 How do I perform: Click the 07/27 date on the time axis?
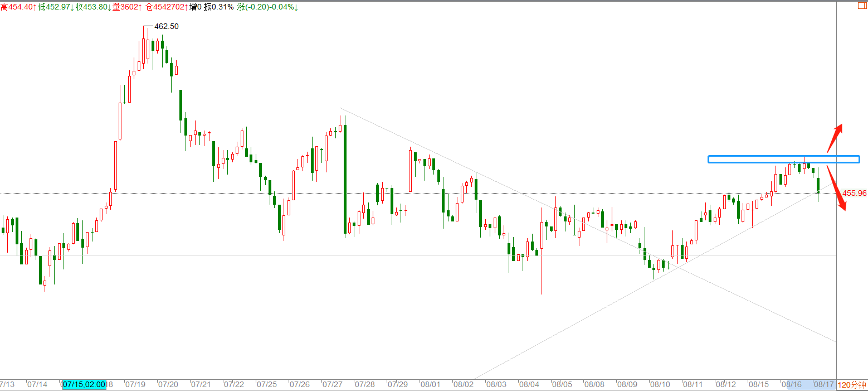(333, 385)
